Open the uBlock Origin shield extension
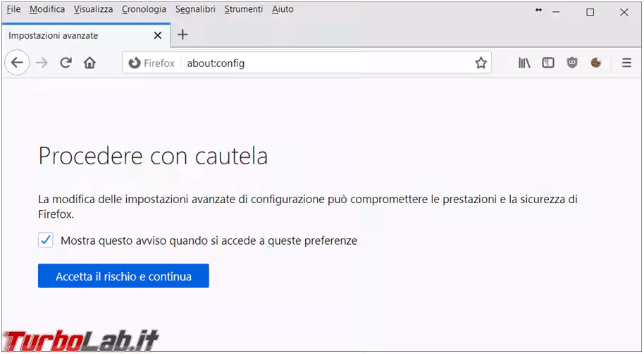 click(x=572, y=63)
